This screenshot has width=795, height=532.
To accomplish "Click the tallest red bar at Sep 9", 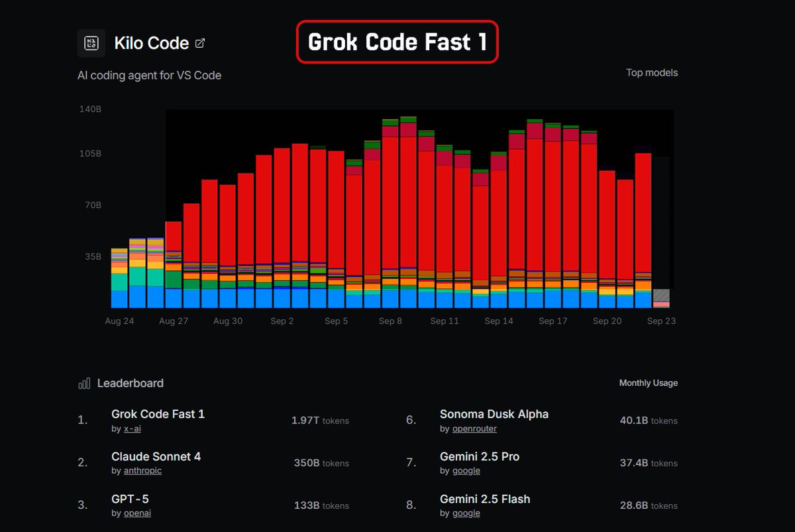I will tap(408, 199).
